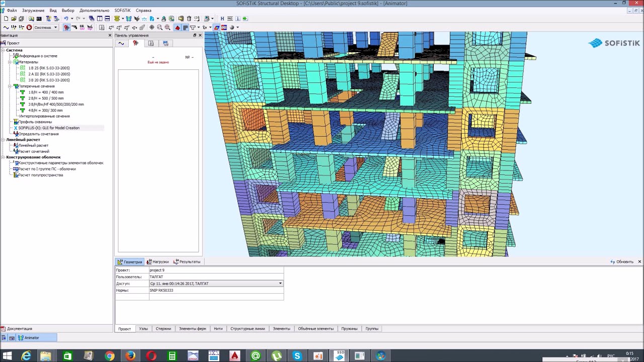Open the Chrome icon in taskbar

click(109, 356)
